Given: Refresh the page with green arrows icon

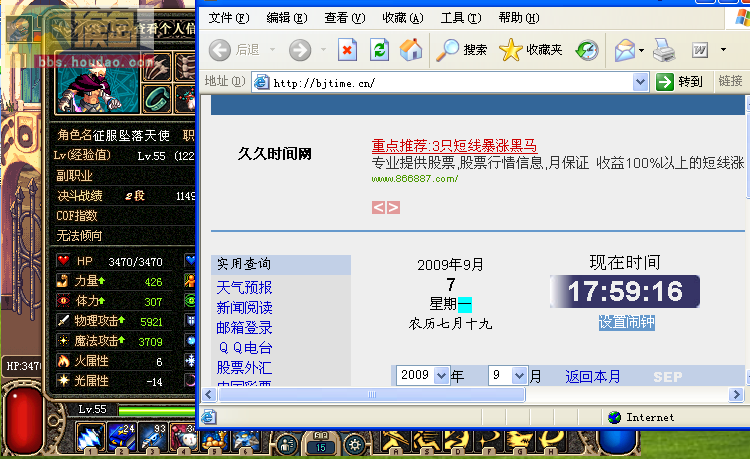Looking at the screenshot, I should click(379, 50).
